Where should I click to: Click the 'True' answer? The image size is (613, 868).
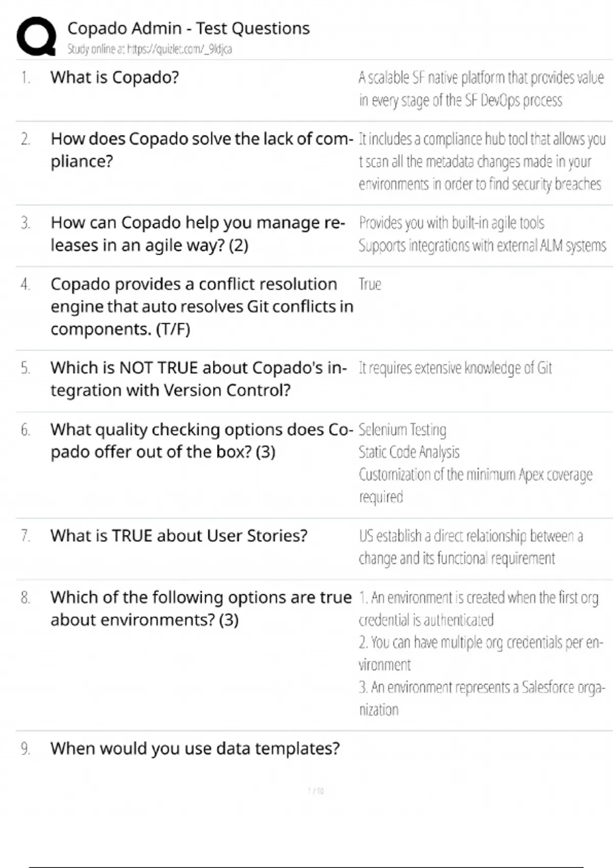coord(370,284)
